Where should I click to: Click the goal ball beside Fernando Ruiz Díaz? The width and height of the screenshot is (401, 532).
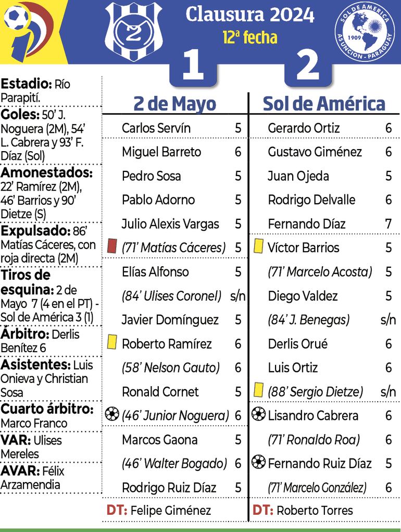(258, 462)
